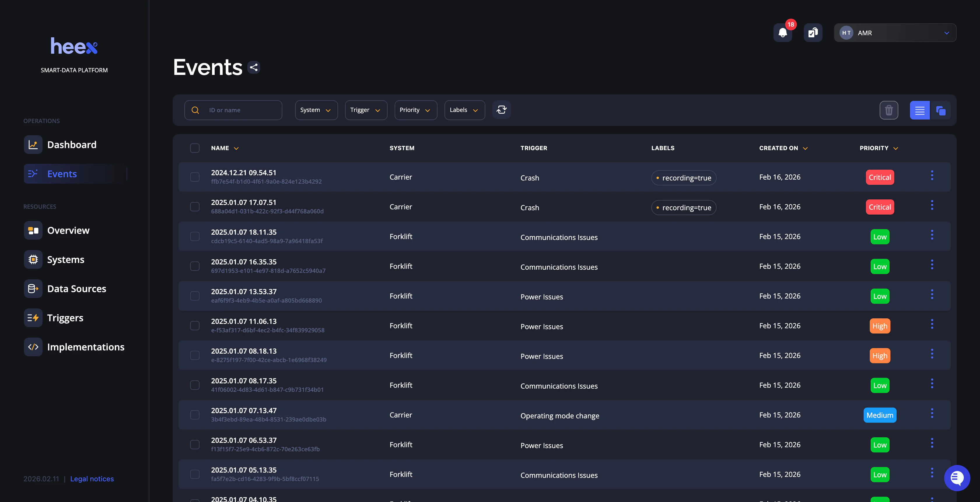Click the share icon next to Events title
The width and height of the screenshot is (980, 502).
[x=254, y=67]
